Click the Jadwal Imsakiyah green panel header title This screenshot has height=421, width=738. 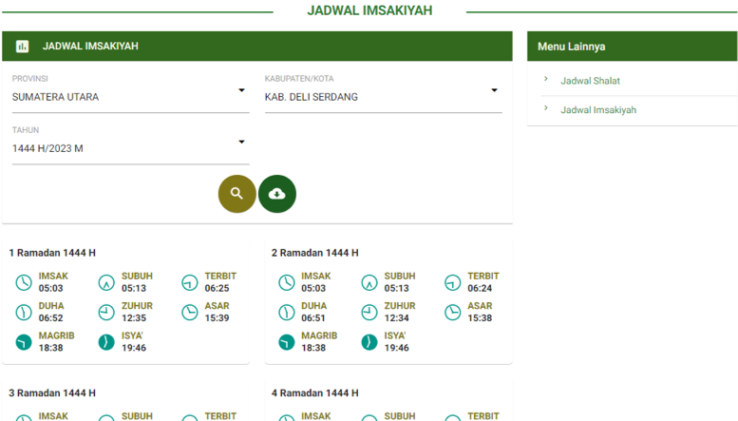(90, 46)
